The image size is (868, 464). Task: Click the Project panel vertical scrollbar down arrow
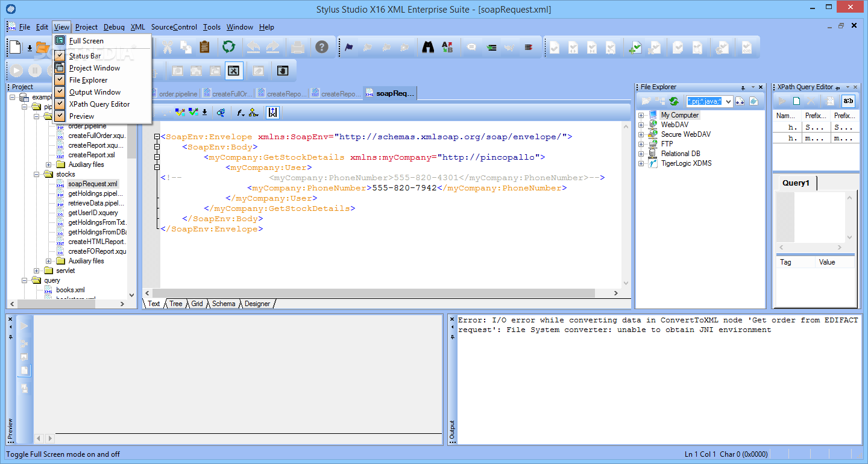pos(132,295)
